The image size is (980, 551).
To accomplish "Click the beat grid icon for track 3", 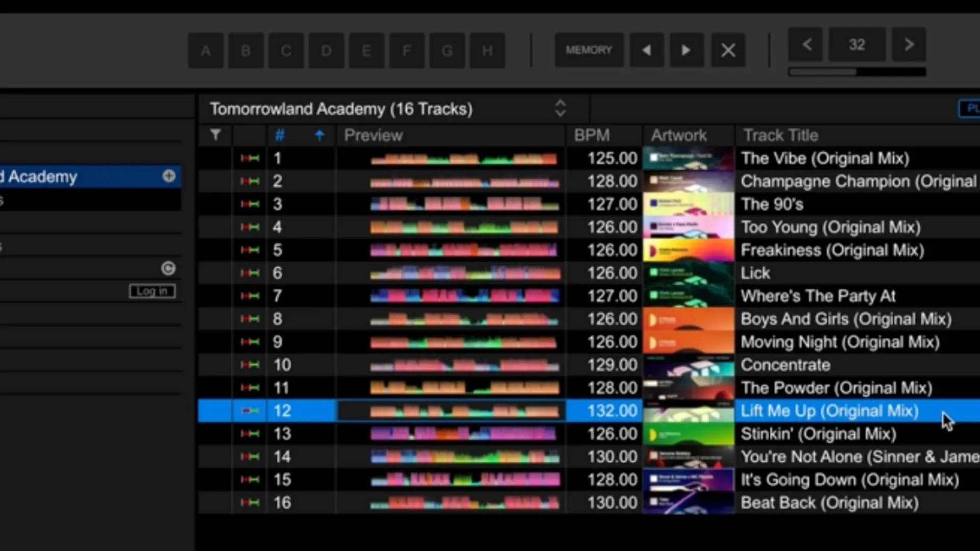I will (x=250, y=204).
